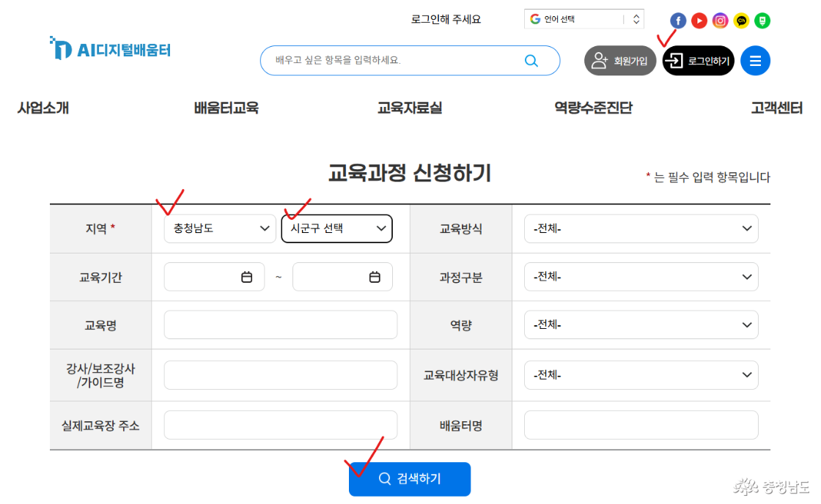Click the 배움터명 text field
821x504 pixels.
click(641, 425)
